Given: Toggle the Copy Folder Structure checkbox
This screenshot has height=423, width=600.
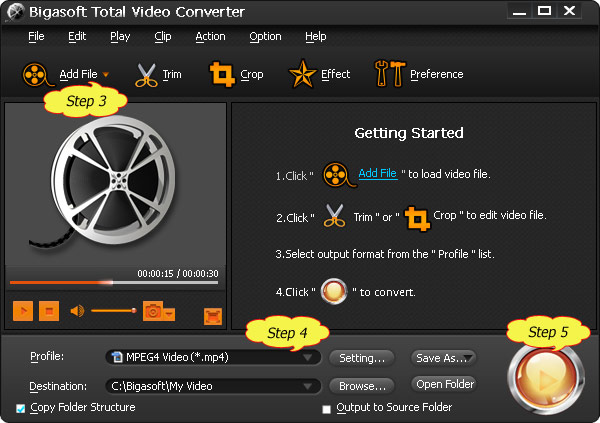Looking at the screenshot, I should [21, 408].
